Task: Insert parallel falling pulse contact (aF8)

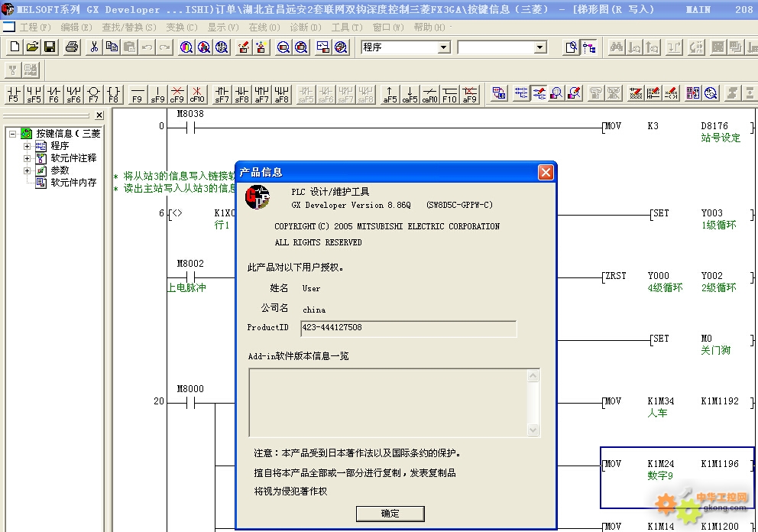Action: tap(281, 94)
